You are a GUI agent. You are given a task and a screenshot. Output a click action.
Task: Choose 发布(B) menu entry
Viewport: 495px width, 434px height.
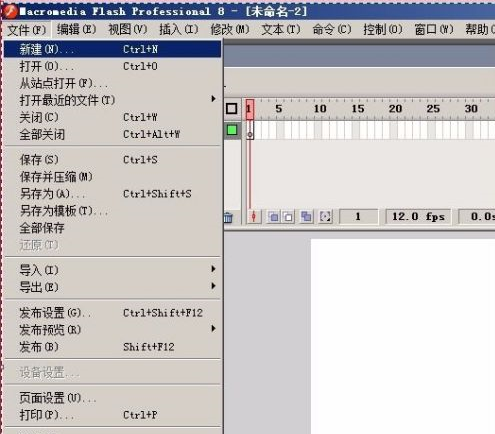pyautogui.click(x=113, y=347)
